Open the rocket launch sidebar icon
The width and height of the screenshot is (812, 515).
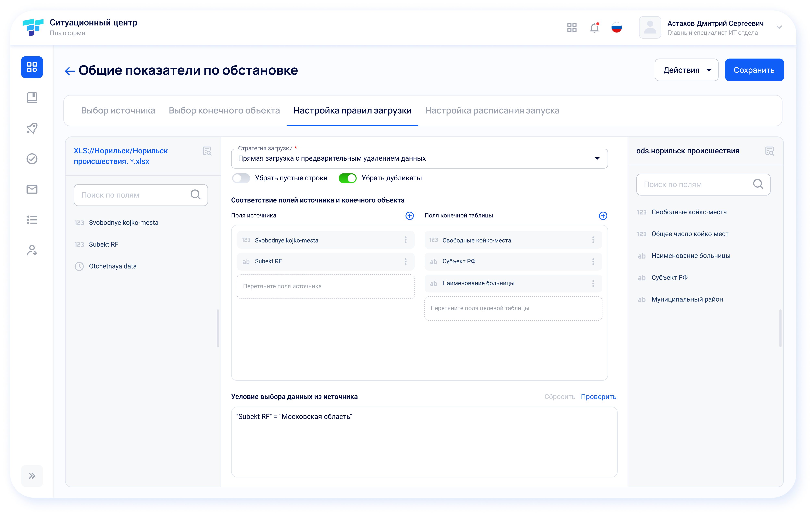(x=32, y=128)
